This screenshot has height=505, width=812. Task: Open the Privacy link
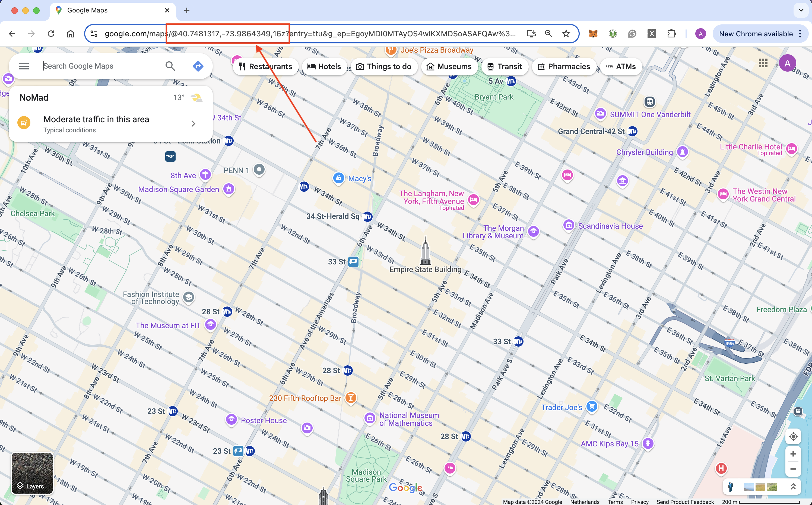(x=640, y=502)
